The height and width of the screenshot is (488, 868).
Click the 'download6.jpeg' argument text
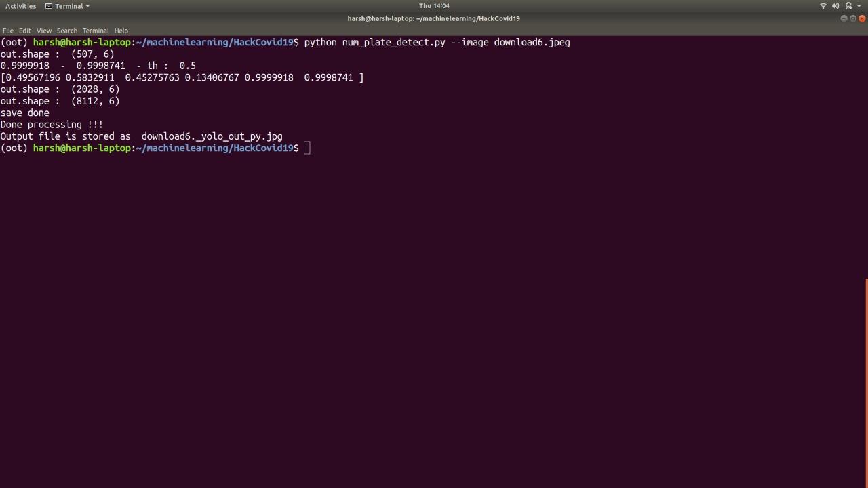[532, 42]
